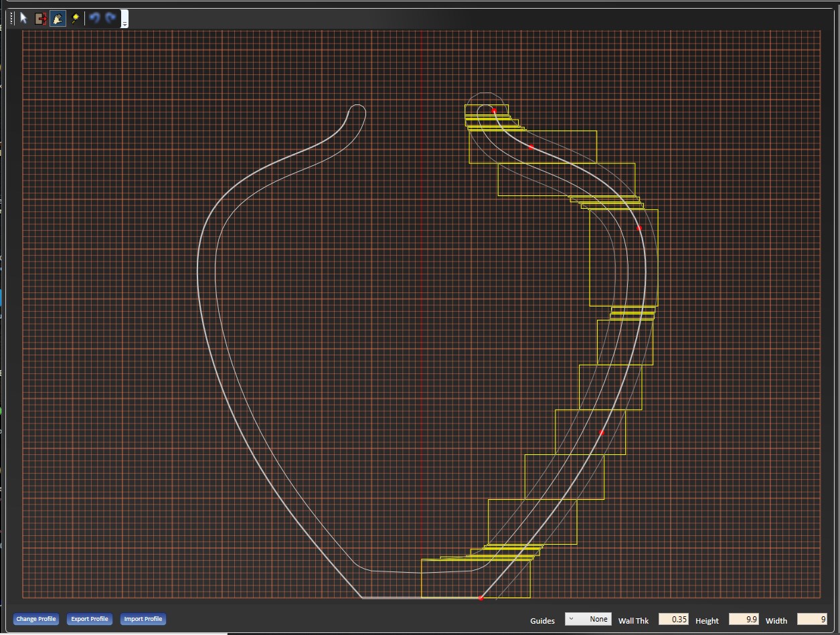Select the arrow selection tool
Image resolution: width=840 pixels, height=635 pixels.
[x=23, y=18]
